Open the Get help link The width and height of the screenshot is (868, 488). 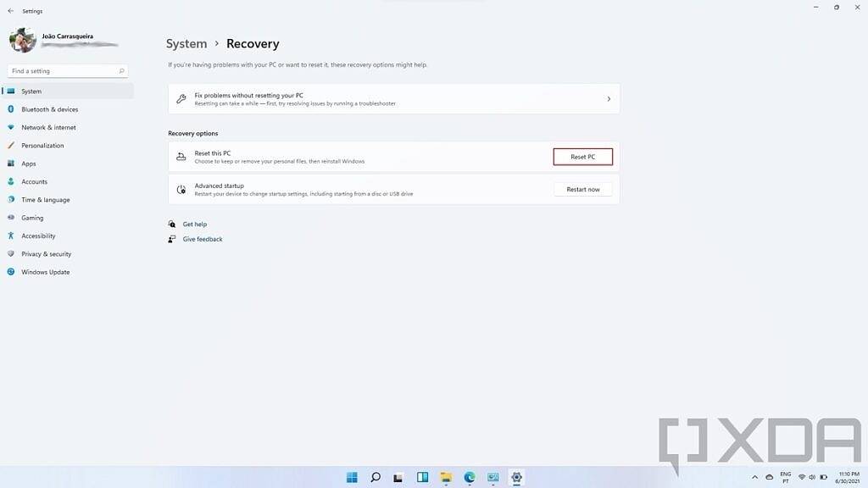coord(193,224)
